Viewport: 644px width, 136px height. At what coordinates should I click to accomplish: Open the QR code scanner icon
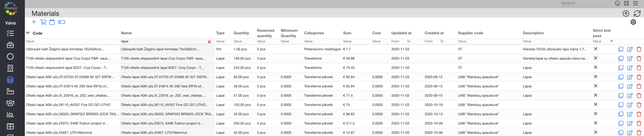(x=626, y=3)
